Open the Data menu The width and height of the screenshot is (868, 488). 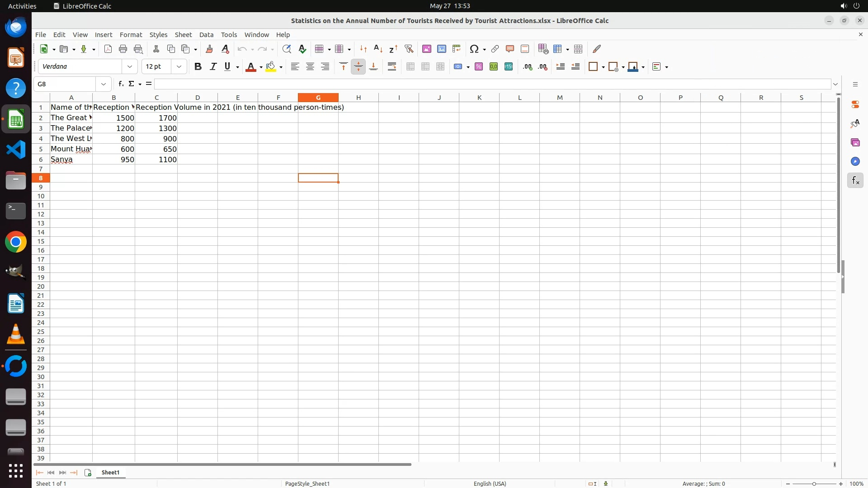coord(206,35)
